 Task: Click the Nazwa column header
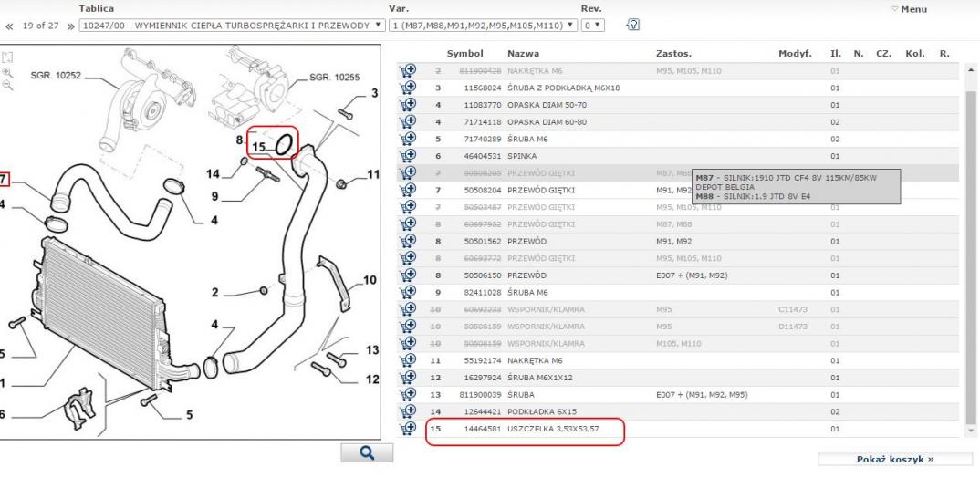[x=523, y=54]
